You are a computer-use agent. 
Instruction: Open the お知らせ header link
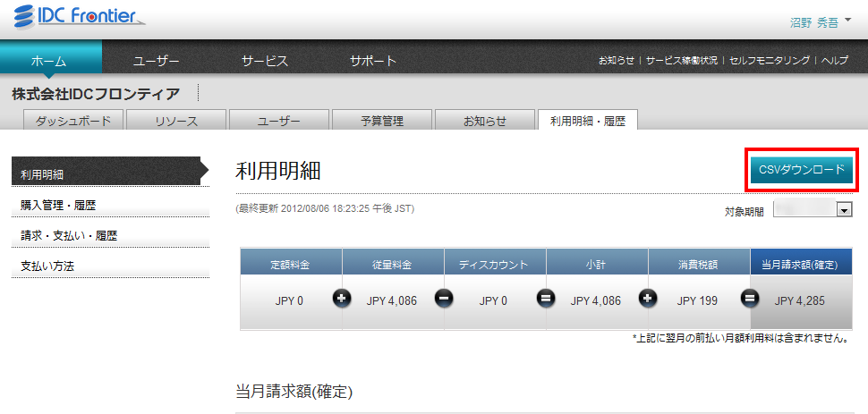click(617, 60)
